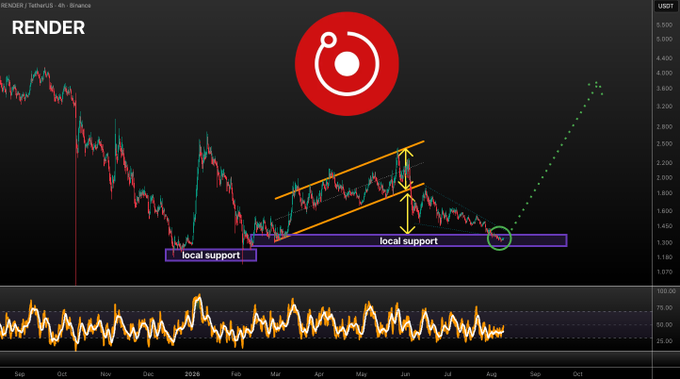Click the 5.500 price axis label
680x379 pixels.
(664, 25)
